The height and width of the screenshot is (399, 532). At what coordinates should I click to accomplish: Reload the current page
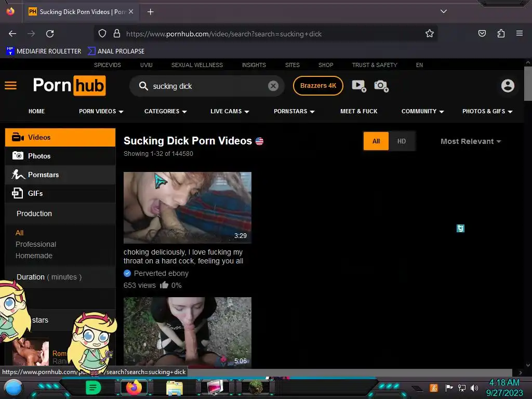click(x=50, y=34)
